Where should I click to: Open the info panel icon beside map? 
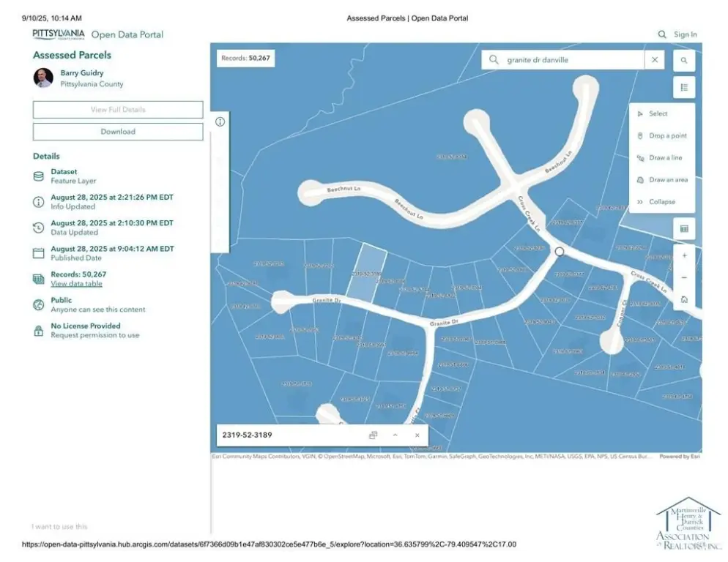pyautogui.click(x=220, y=122)
